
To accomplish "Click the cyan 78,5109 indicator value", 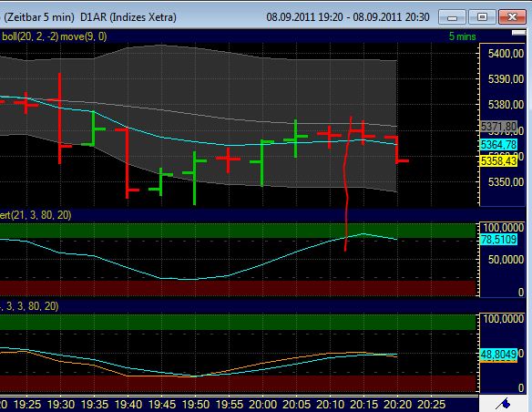I will pyautogui.click(x=498, y=239).
